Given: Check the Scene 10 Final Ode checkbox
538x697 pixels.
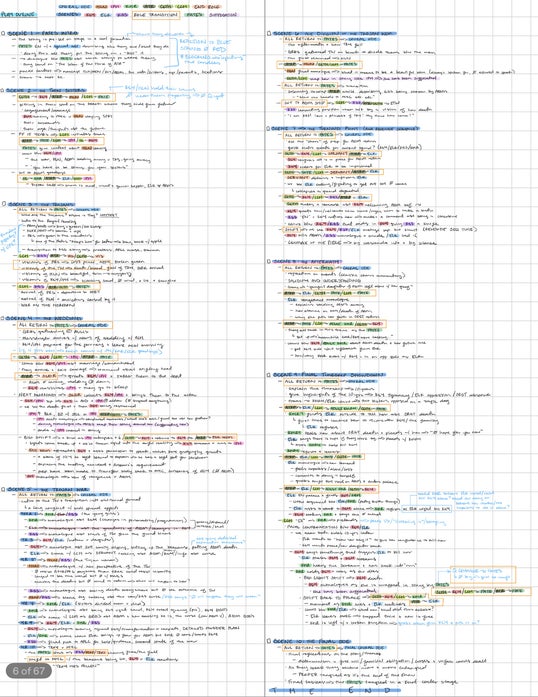Looking at the screenshot, I should pos(269,641).
